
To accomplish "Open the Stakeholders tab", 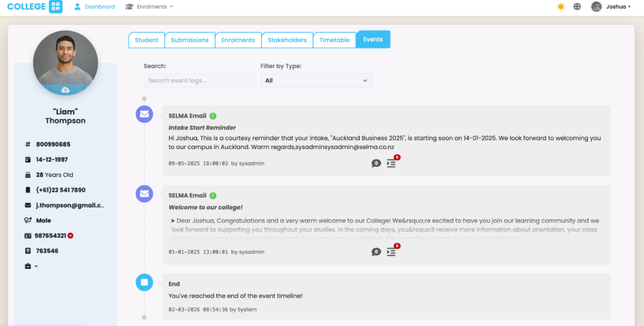I will pyautogui.click(x=287, y=40).
